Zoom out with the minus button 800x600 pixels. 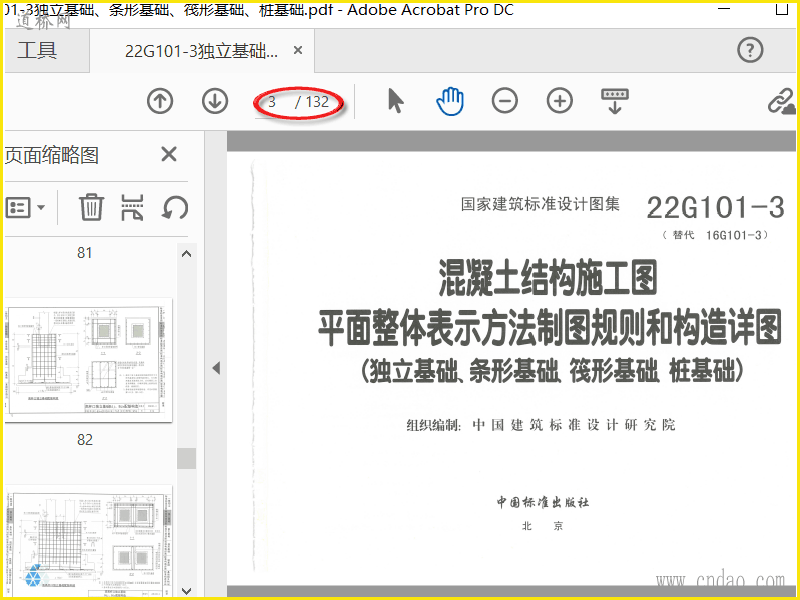505,101
